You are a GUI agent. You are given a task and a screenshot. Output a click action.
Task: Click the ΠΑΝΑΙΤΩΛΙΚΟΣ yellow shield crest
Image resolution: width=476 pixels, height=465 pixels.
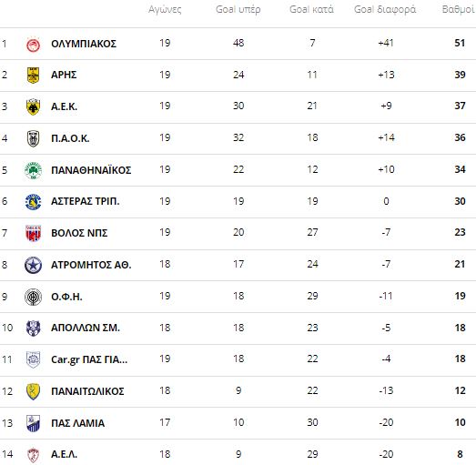tap(33, 391)
